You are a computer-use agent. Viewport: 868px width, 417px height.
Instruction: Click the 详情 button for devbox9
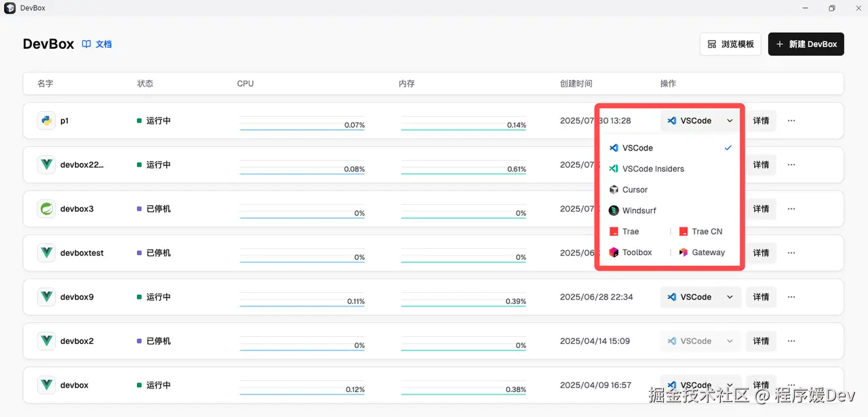pyautogui.click(x=761, y=297)
